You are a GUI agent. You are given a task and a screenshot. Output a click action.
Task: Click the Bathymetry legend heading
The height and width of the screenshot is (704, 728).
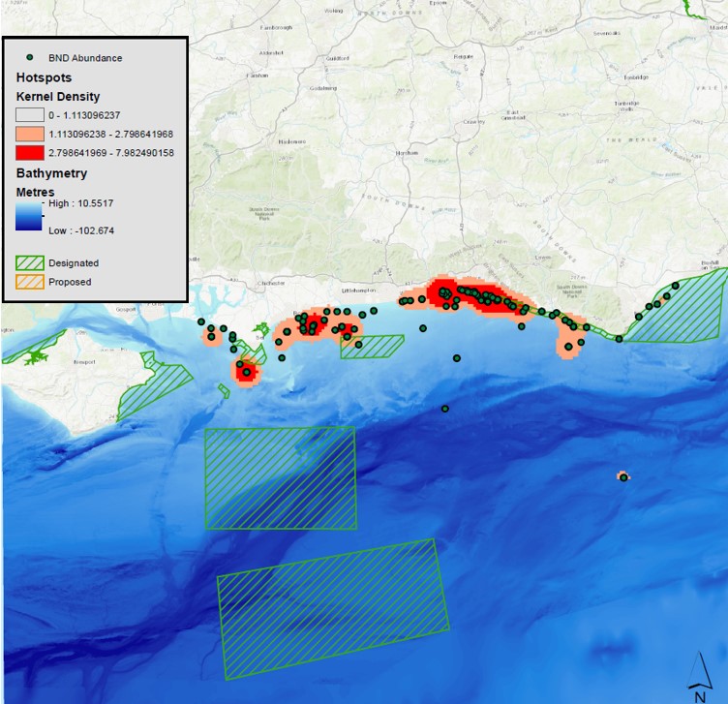(x=52, y=173)
